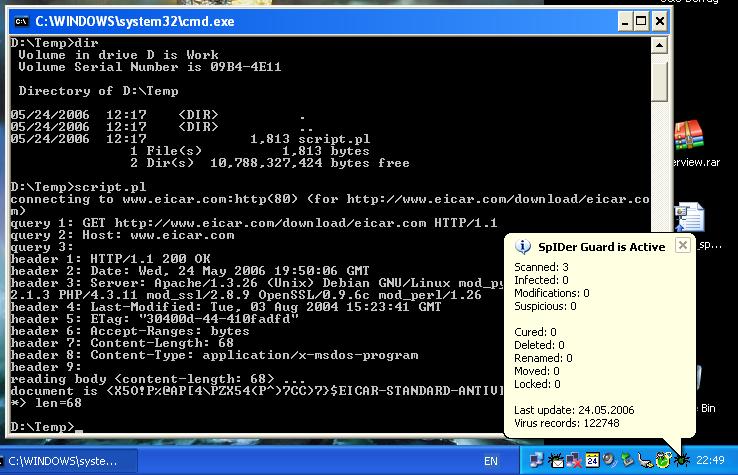
Task: Click the "Scanned: 3" line in balloon
Action: pos(541,267)
